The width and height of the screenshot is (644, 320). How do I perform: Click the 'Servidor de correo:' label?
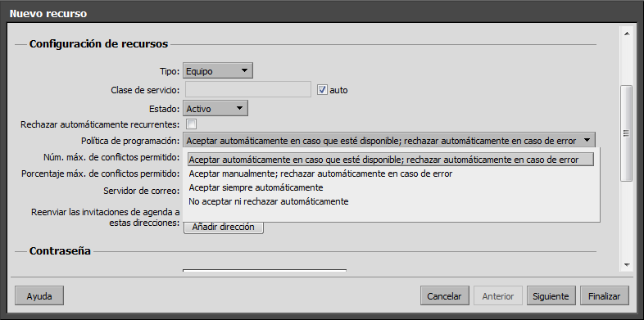coord(141,191)
